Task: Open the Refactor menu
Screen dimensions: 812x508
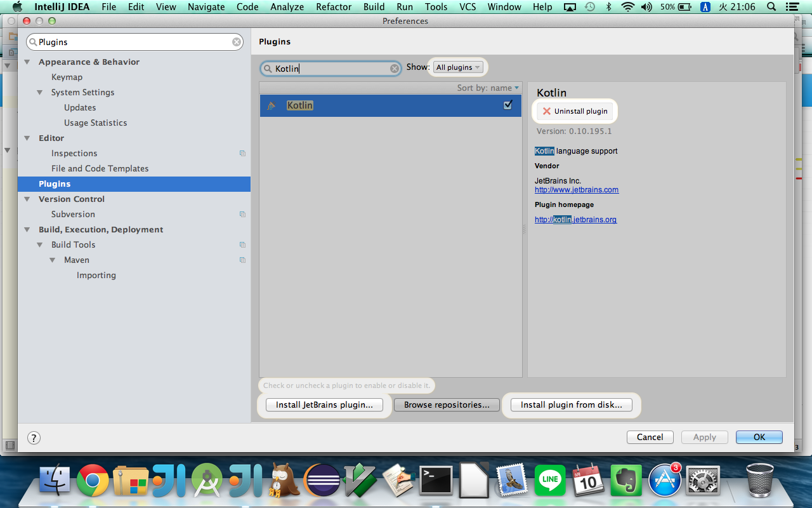Action: 334,7
